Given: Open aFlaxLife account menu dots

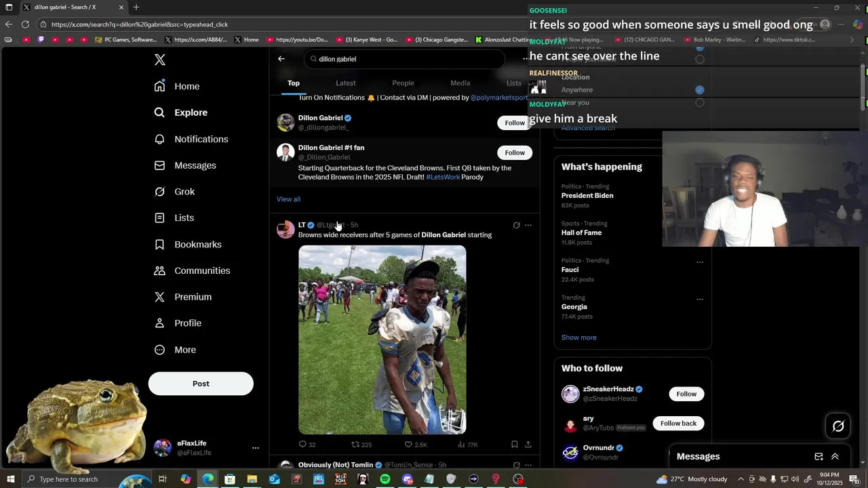Looking at the screenshot, I should coord(255,448).
